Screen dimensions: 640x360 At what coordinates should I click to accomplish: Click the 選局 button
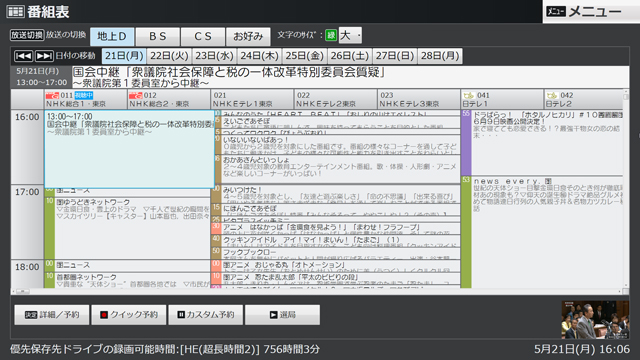(282, 315)
